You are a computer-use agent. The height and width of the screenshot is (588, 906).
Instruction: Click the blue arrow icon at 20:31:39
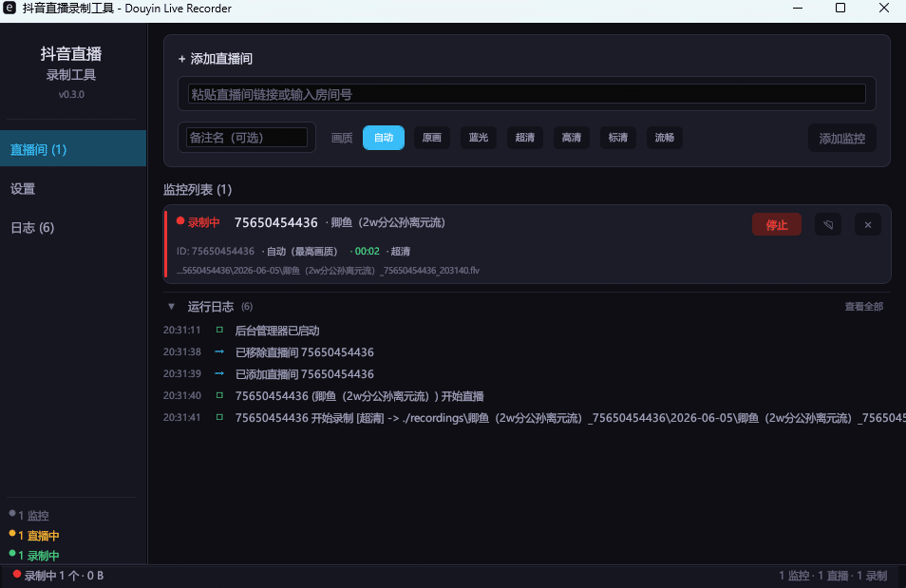219,373
